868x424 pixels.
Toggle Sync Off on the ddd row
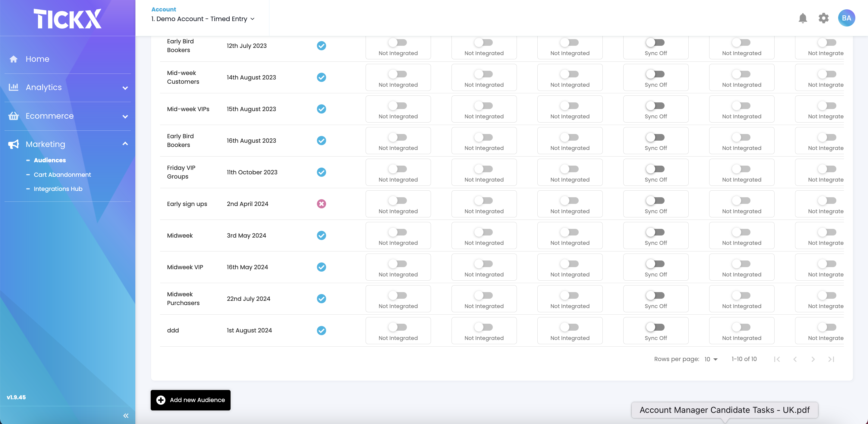pos(656,327)
